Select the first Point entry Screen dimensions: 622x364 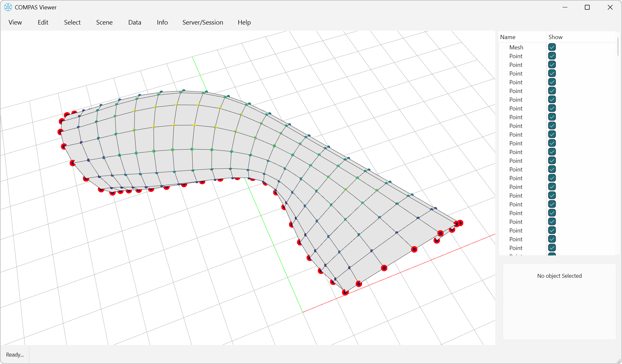[x=515, y=56]
